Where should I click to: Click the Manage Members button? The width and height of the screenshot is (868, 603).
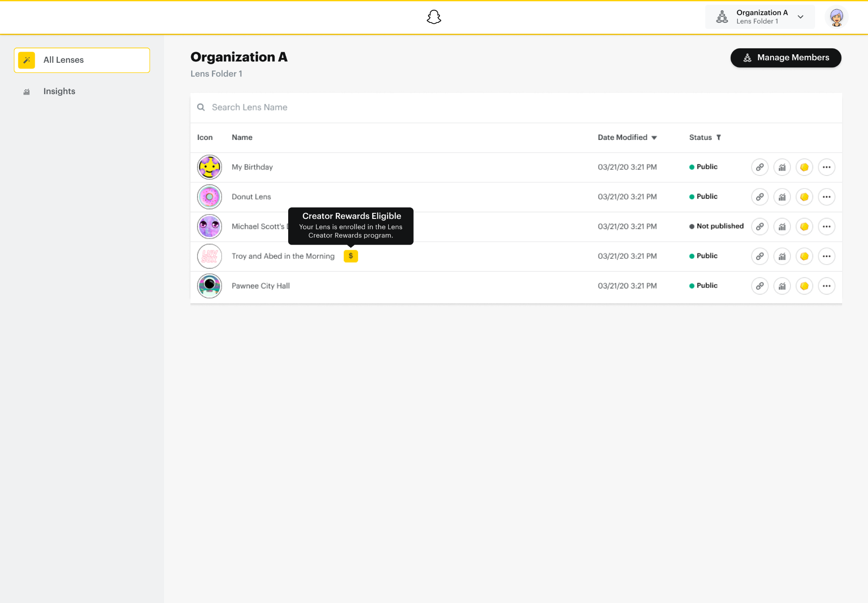click(785, 58)
